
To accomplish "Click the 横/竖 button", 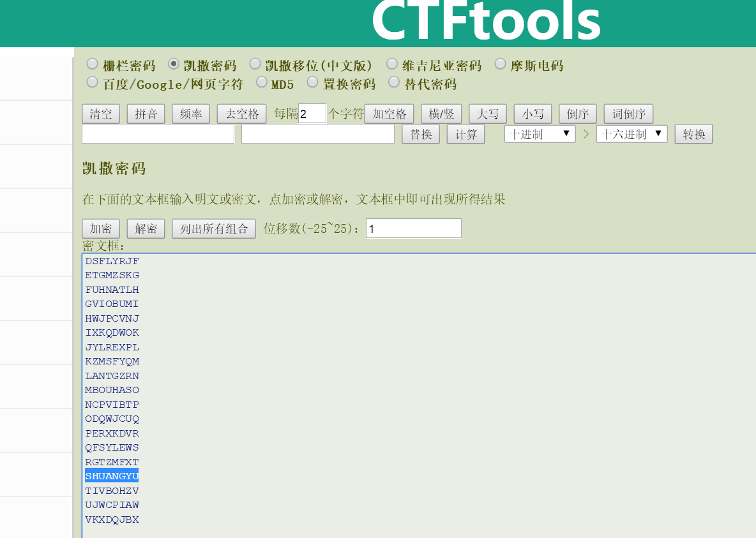I will pos(441,114).
